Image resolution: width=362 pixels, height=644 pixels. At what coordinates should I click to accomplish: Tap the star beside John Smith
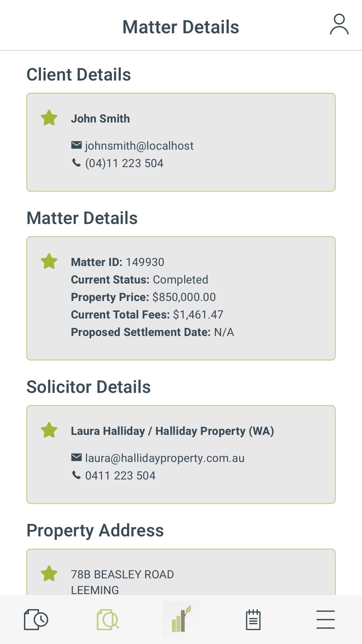coord(49,118)
